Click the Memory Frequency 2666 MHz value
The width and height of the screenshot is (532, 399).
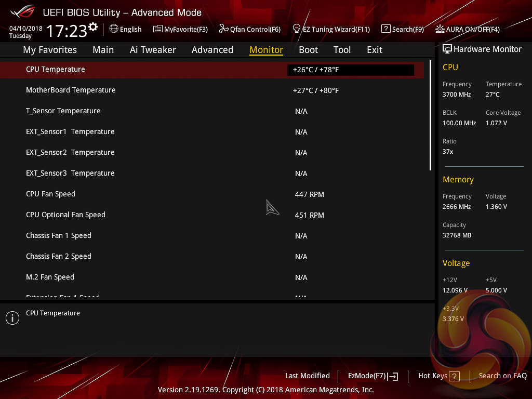coord(457,207)
